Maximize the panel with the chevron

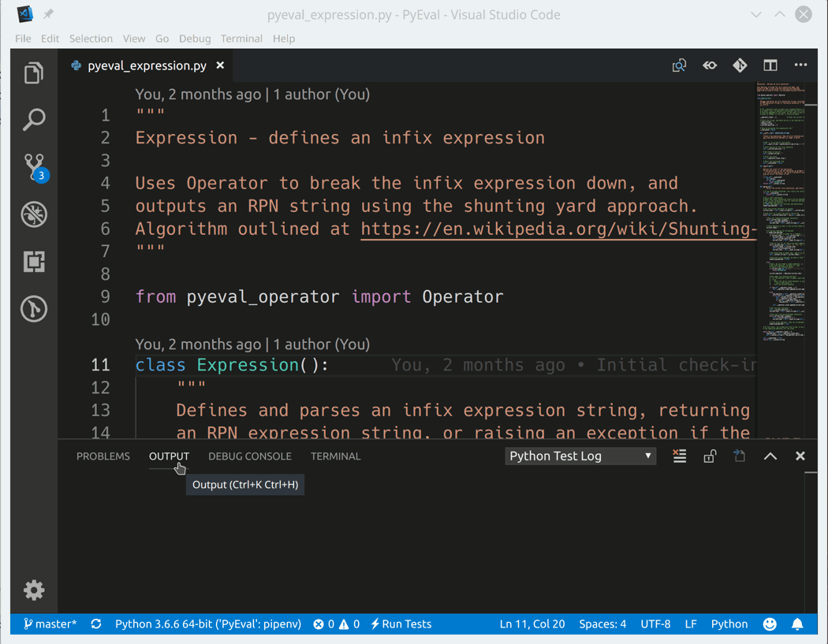point(770,456)
